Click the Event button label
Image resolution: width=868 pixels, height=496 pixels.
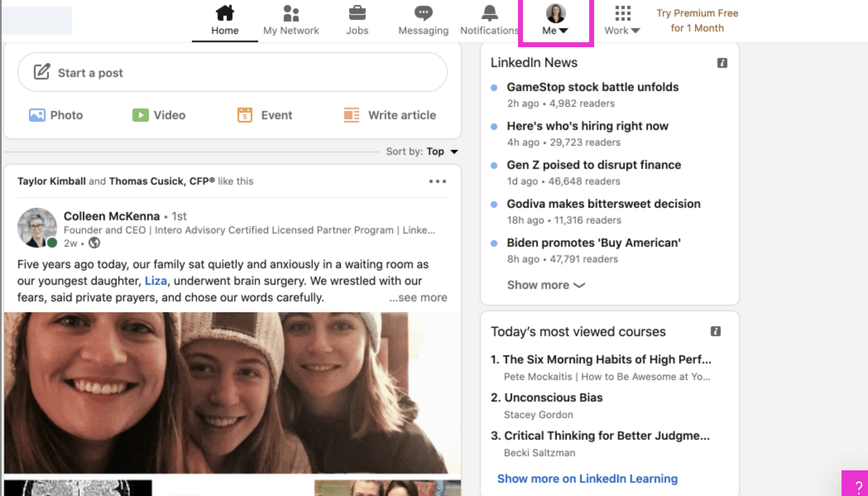click(x=276, y=115)
